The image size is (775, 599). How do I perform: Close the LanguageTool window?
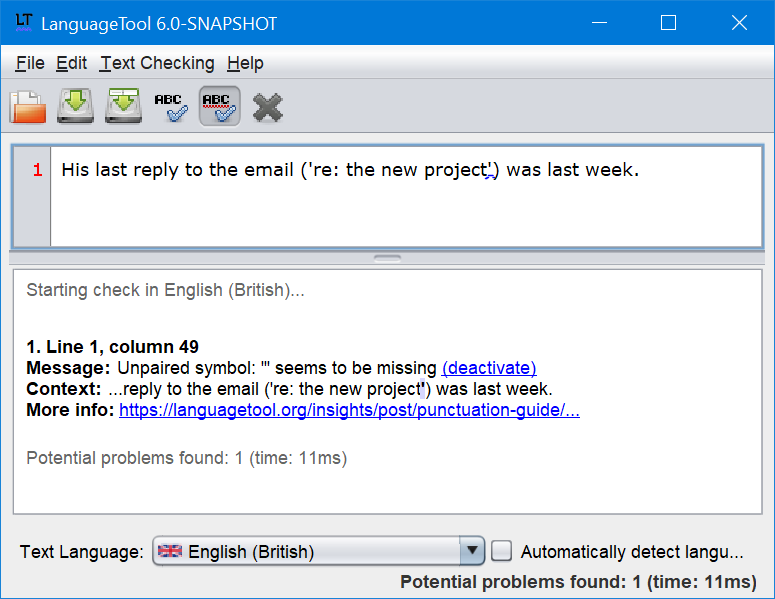coord(739,23)
